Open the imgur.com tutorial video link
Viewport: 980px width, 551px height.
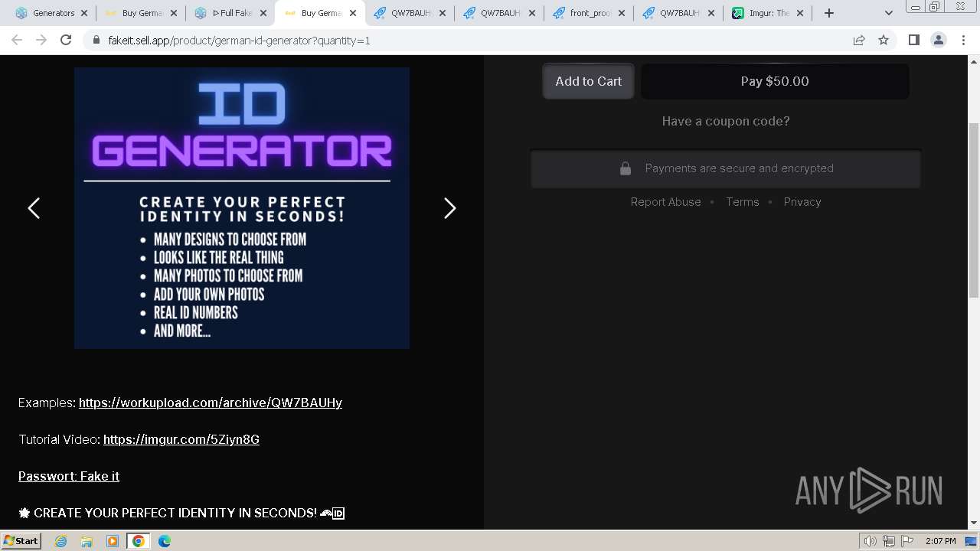(x=181, y=439)
